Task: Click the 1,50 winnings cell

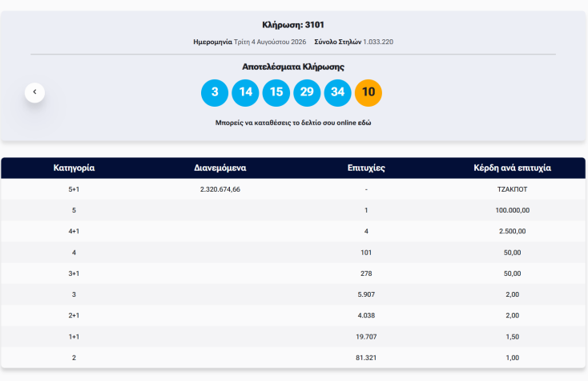Action: tap(512, 337)
